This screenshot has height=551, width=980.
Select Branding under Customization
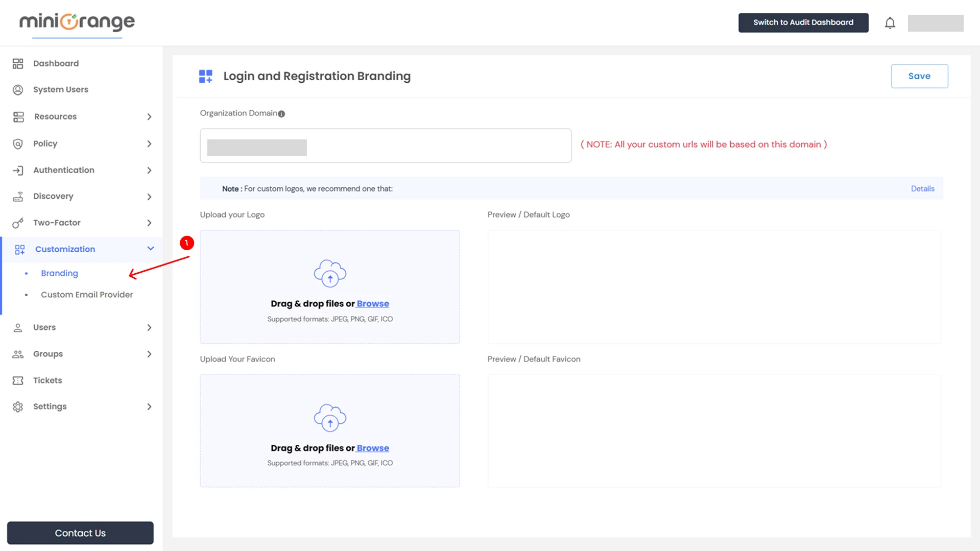(x=59, y=273)
